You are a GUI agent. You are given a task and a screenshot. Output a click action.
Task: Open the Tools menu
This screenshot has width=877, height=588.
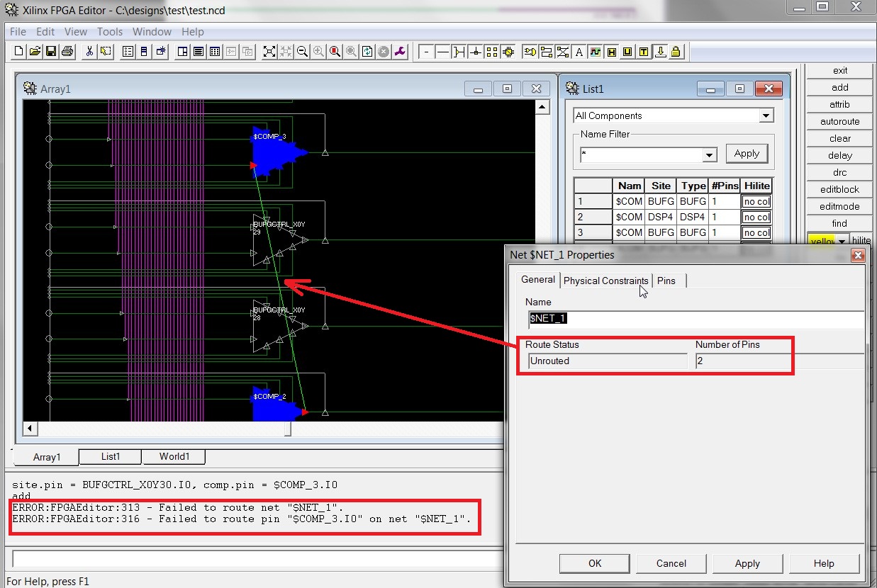pos(110,31)
